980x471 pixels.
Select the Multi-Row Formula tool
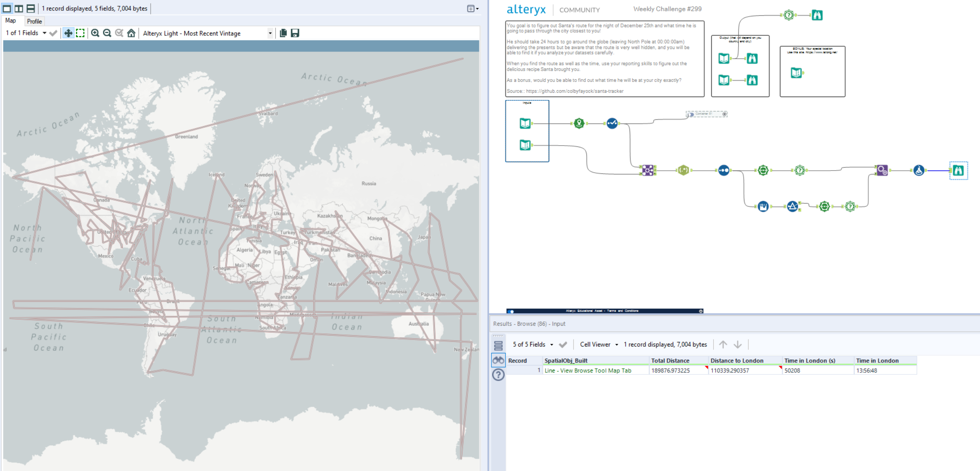(724, 170)
